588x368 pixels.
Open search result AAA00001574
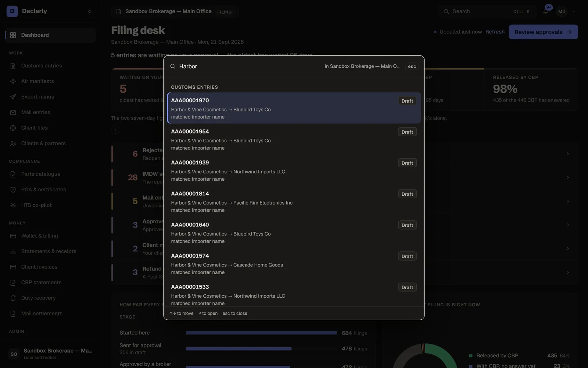coord(294,263)
